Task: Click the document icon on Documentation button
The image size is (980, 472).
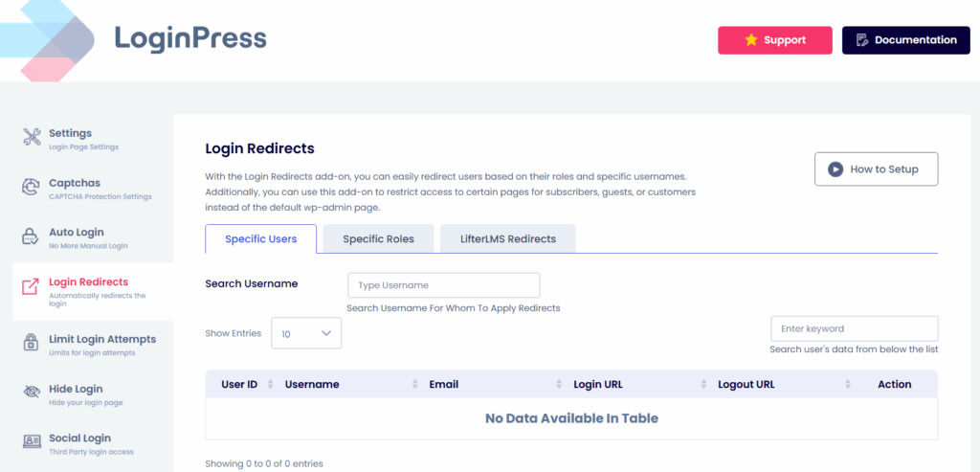Action: [x=862, y=40]
